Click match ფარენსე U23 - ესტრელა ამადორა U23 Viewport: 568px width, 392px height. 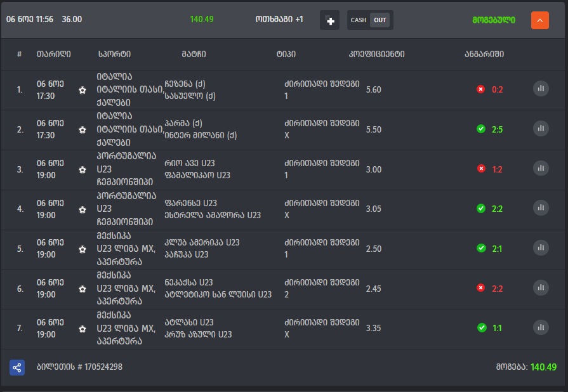213,209
